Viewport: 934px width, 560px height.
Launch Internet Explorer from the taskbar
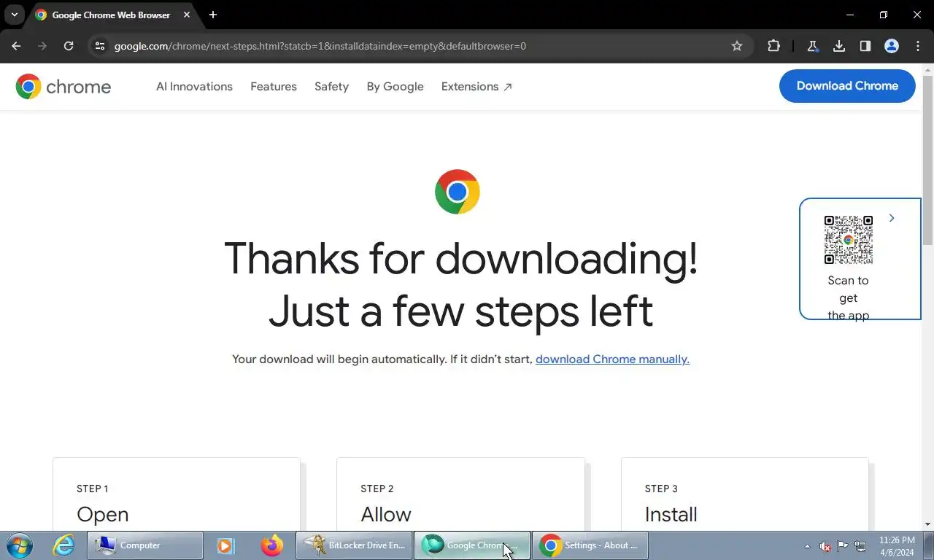[x=64, y=545]
